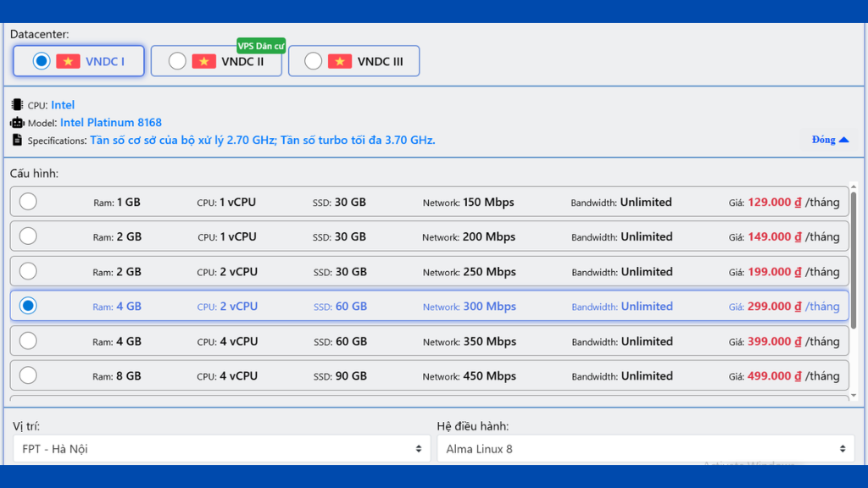
Task: Click the Intel CPU link
Action: 63,105
